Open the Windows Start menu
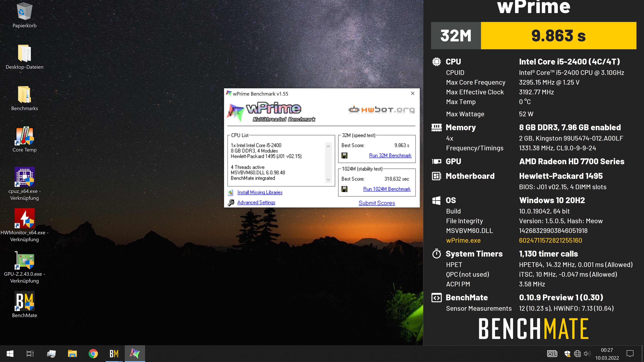The height and width of the screenshot is (362, 644). coord(10,354)
